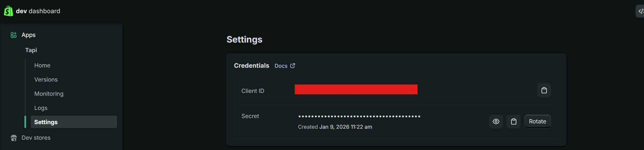Click the Dev stores storefront icon
The height and width of the screenshot is (150, 644).
tap(14, 138)
